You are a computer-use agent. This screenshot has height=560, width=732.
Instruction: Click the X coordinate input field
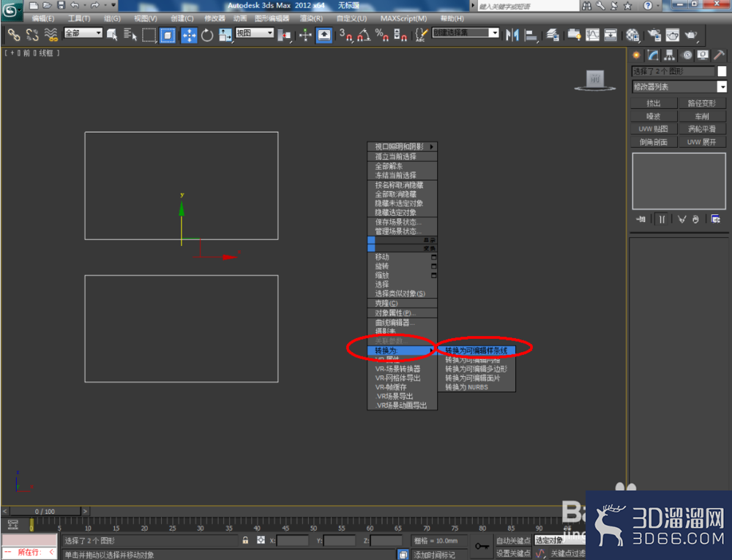click(x=292, y=540)
